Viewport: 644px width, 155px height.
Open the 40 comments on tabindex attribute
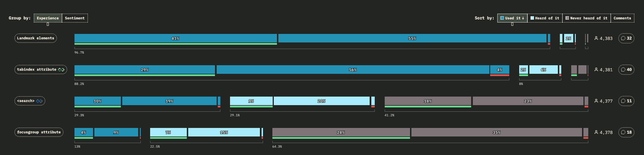point(626,70)
